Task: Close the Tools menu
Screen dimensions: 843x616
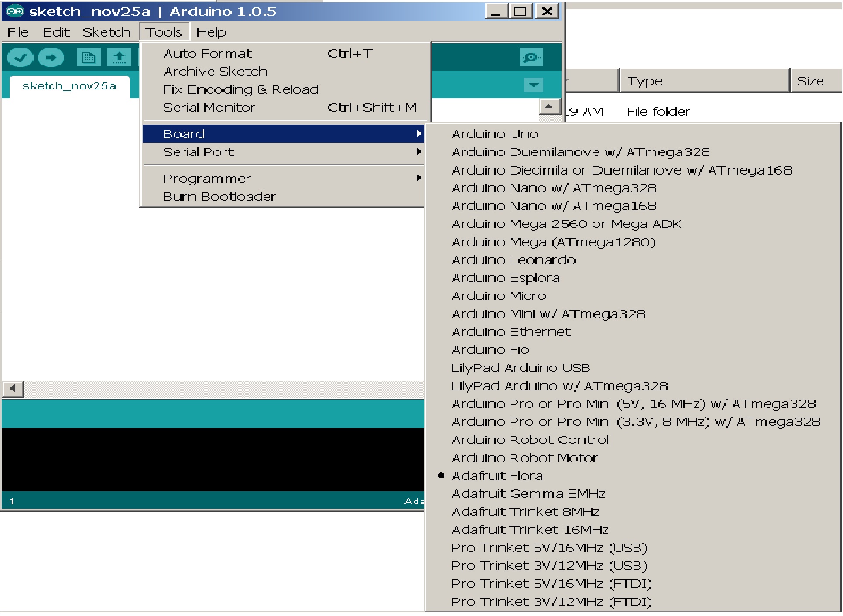Action: [164, 32]
